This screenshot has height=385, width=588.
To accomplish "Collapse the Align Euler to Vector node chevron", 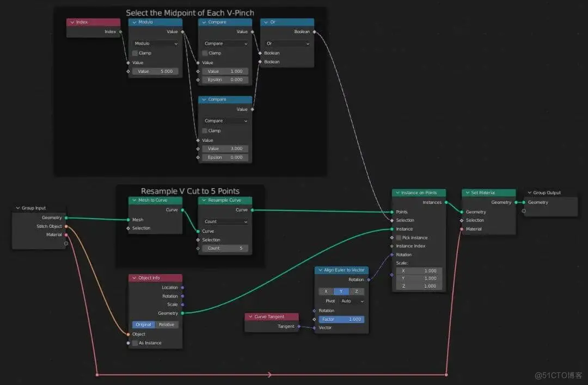I will 320,270.
